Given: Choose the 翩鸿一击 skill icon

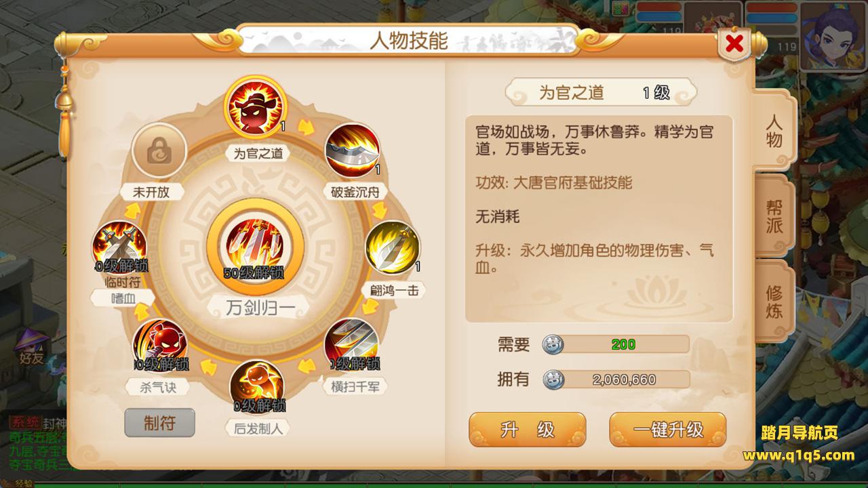Looking at the screenshot, I should (393, 247).
